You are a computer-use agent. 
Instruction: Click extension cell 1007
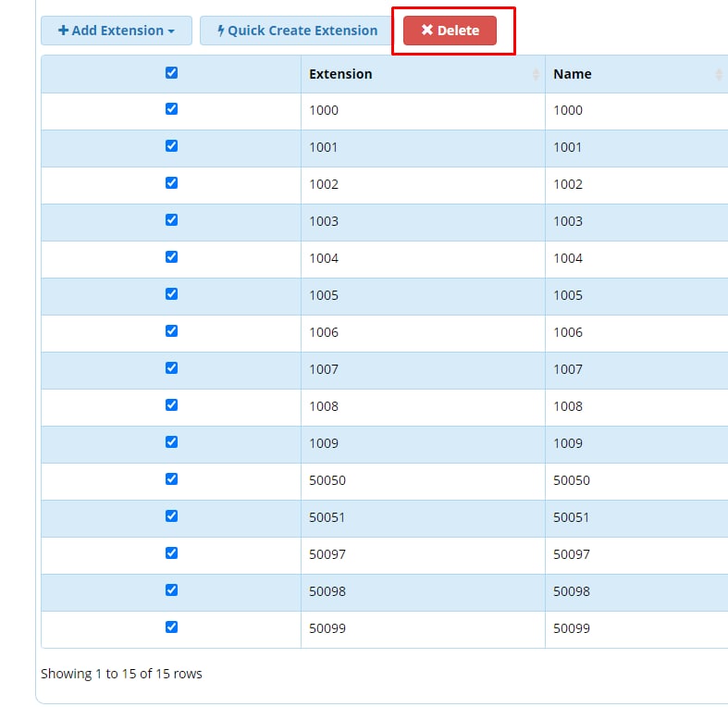point(423,370)
